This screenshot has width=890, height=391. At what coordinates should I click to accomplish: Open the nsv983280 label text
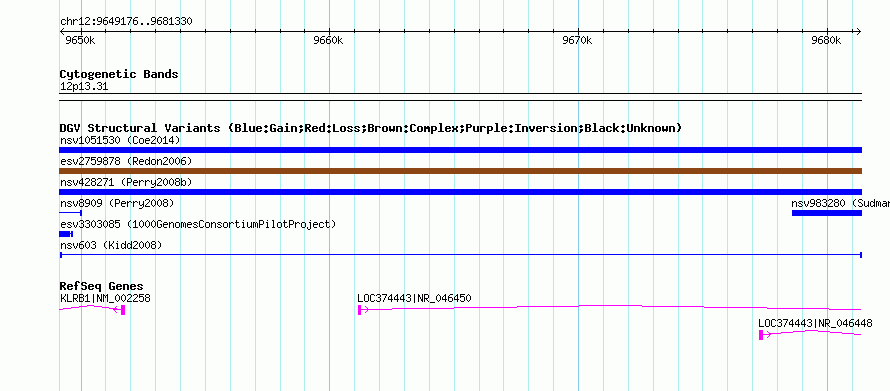pos(841,203)
